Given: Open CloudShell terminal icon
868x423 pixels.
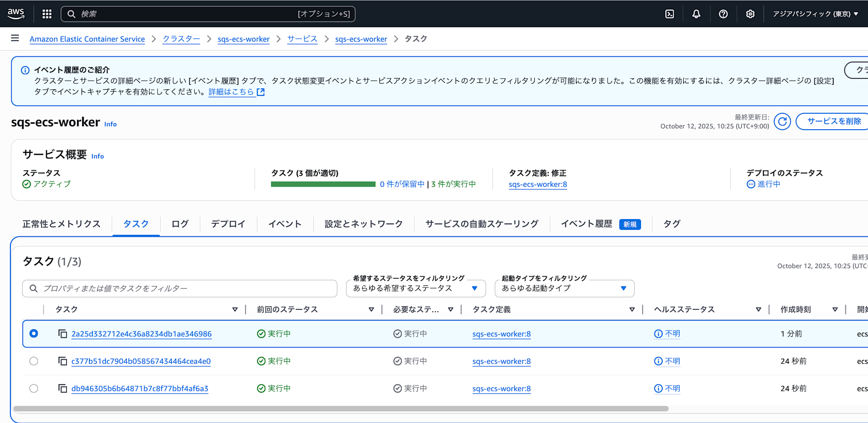Looking at the screenshot, I should tap(670, 14).
